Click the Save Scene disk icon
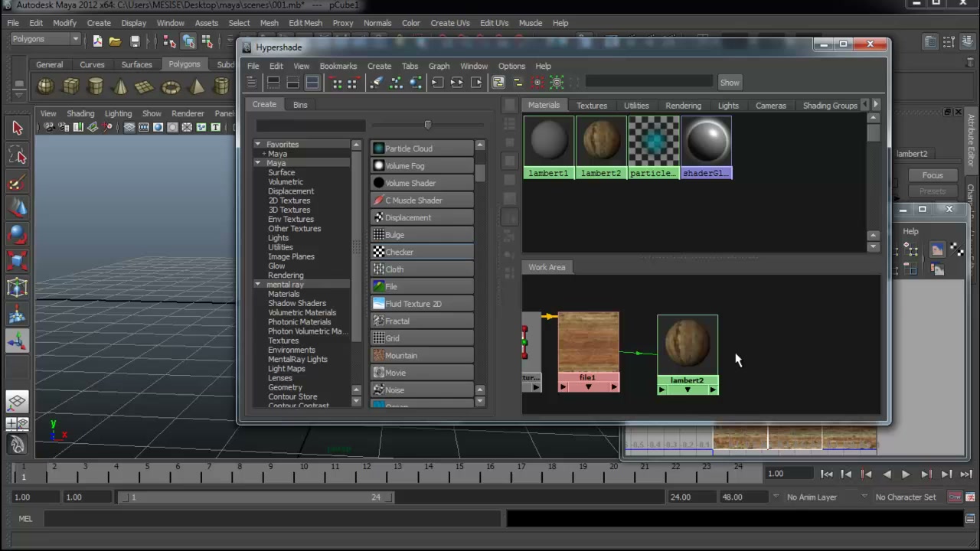980x551 pixels. pyautogui.click(x=135, y=41)
